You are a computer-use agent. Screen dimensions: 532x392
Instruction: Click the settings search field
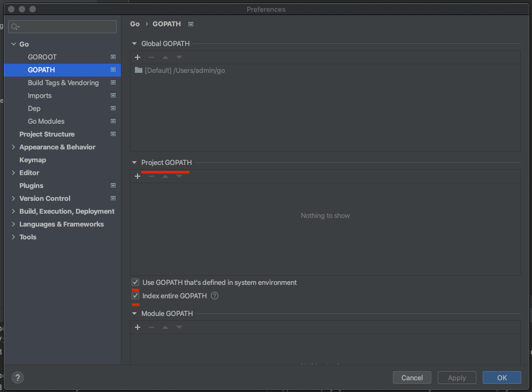pyautogui.click(x=63, y=27)
